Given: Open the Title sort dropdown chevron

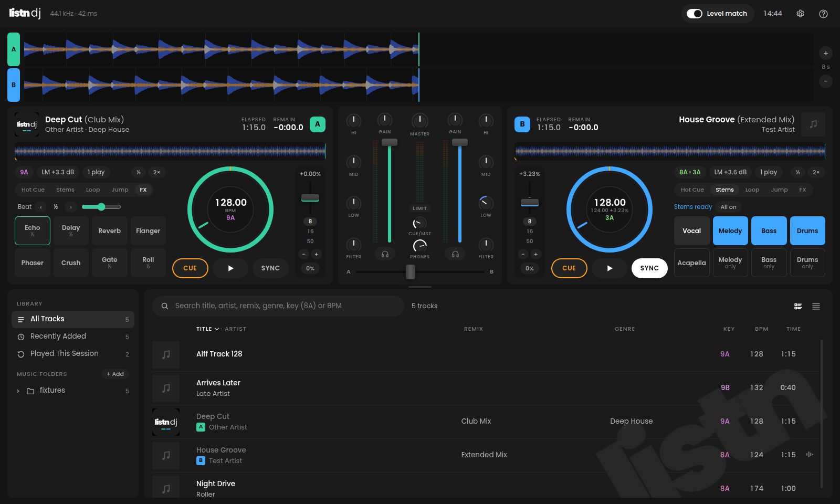Looking at the screenshot, I should tap(217, 329).
